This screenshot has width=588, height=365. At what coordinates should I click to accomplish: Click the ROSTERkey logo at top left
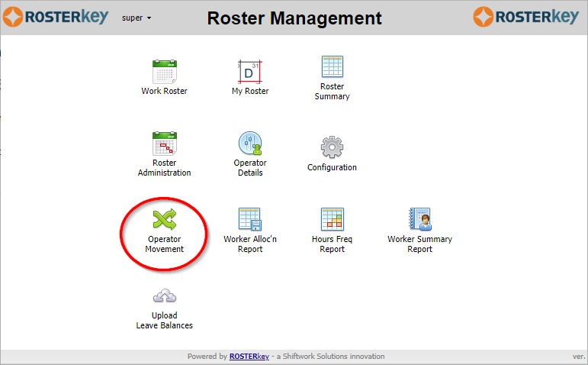coord(56,17)
